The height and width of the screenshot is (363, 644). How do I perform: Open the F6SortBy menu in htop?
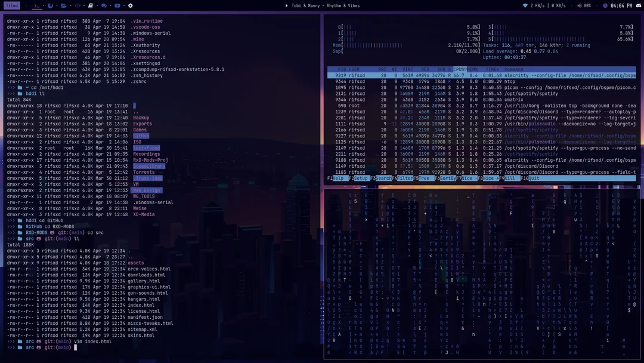pos(445,179)
